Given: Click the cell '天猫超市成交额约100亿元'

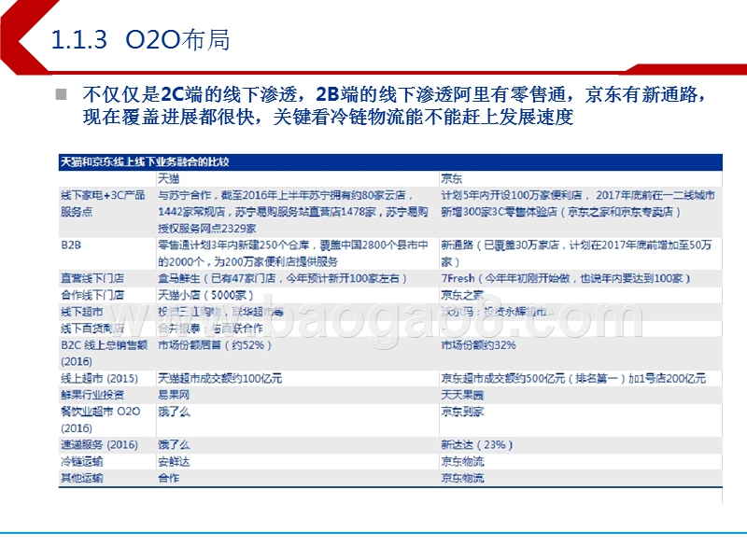Looking at the screenshot, I should coord(220,378).
